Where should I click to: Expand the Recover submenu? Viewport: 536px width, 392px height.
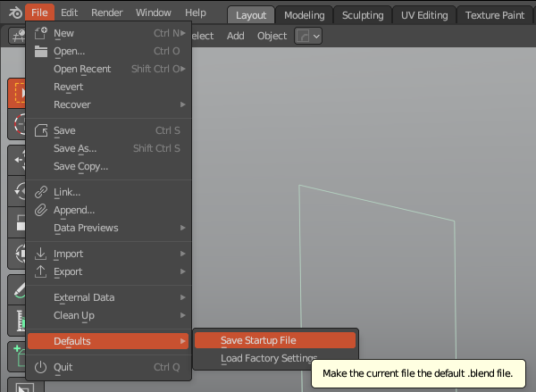(108, 104)
